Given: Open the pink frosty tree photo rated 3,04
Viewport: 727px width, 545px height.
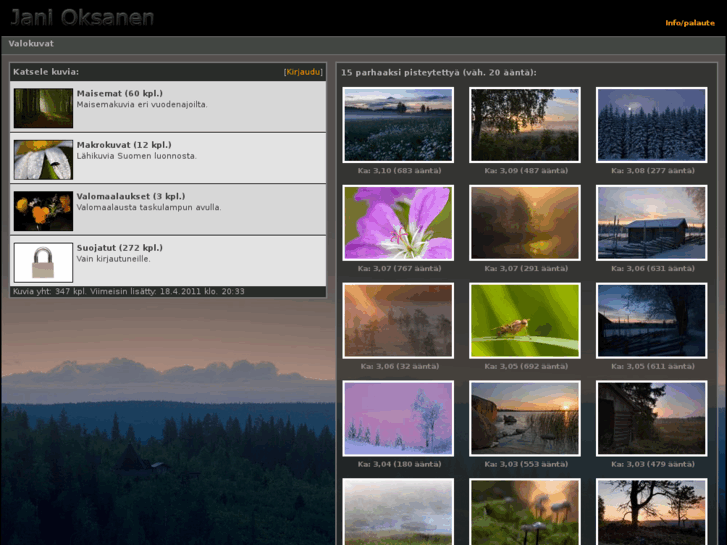Looking at the screenshot, I should [x=398, y=419].
